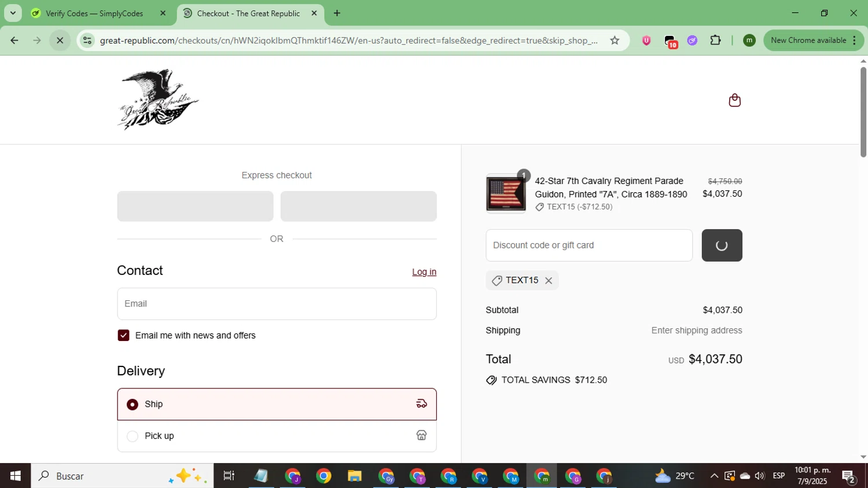This screenshot has width=868, height=488.
Task: Switch to Verify Codes — SimplyCodes tab
Action: tap(94, 13)
